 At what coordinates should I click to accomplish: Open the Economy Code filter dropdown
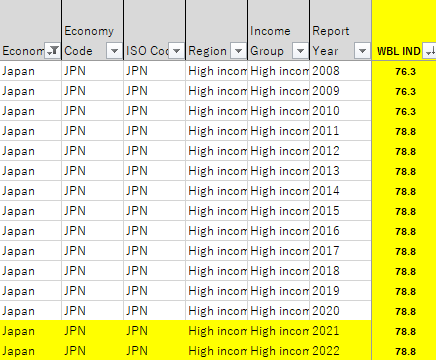click(114, 51)
